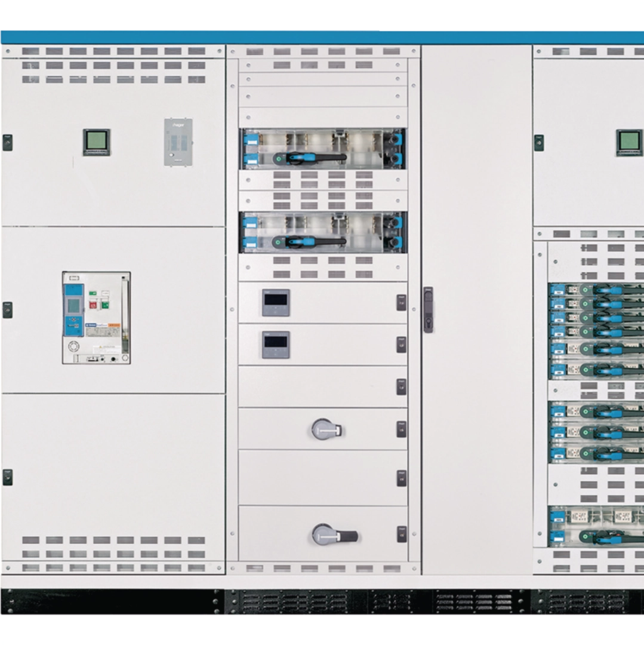
Task: Click the upper dark digital meter in center column
Action: pos(276,302)
